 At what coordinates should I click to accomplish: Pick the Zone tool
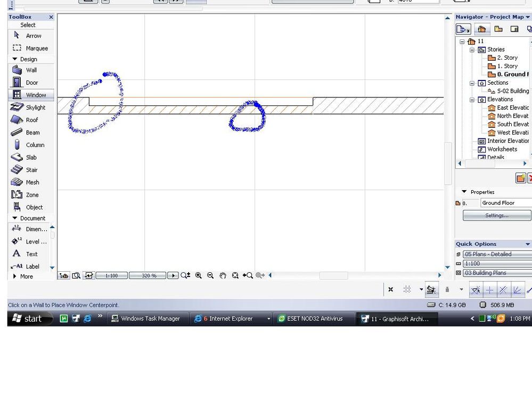tap(30, 195)
